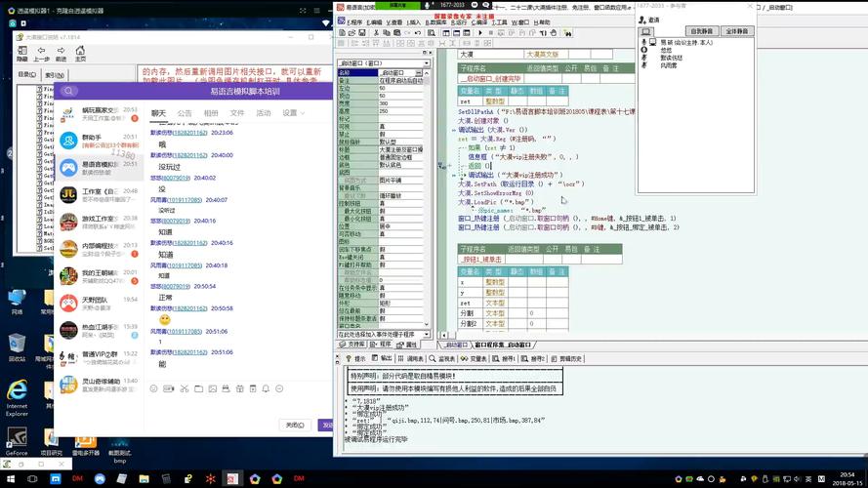Click the bell icon in the chat input toolbar
This screenshot has height=488, width=868.
click(x=266, y=389)
